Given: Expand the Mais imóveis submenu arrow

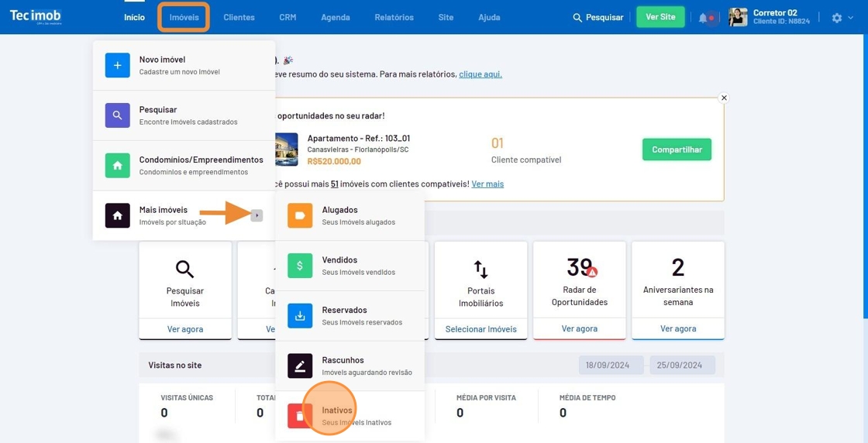Looking at the screenshot, I should point(257,215).
